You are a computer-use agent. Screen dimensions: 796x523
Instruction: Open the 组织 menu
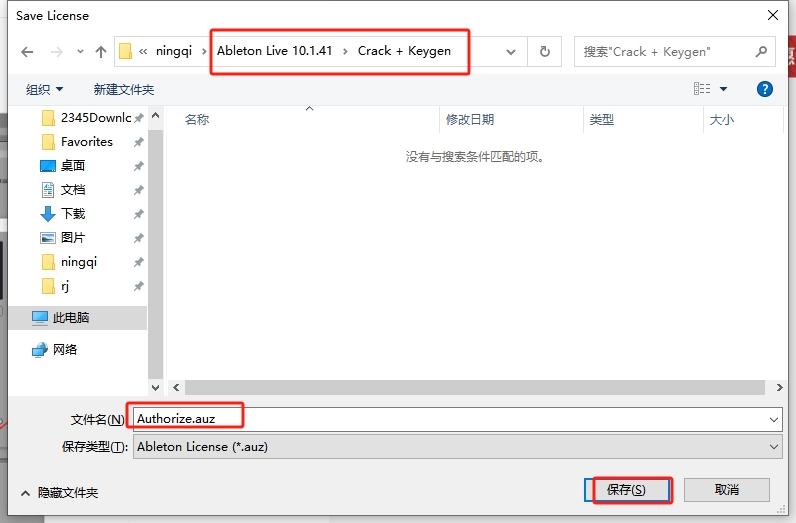pyautogui.click(x=45, y=90)
